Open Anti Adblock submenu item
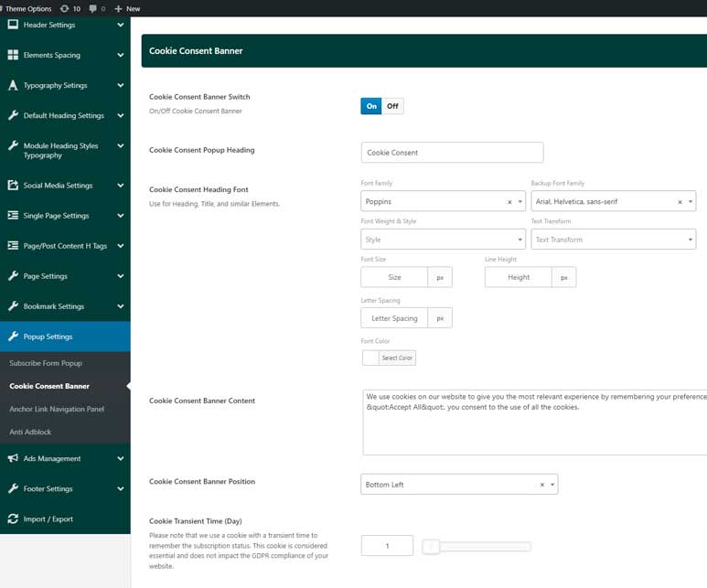The height and width of the screenshot is (588, 707). coord(30,432)
